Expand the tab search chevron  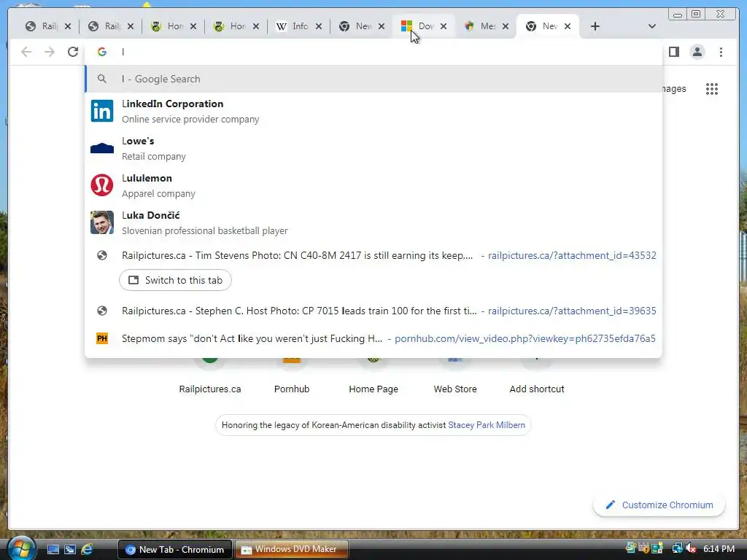pyautogui.click(x=651, y=26)
